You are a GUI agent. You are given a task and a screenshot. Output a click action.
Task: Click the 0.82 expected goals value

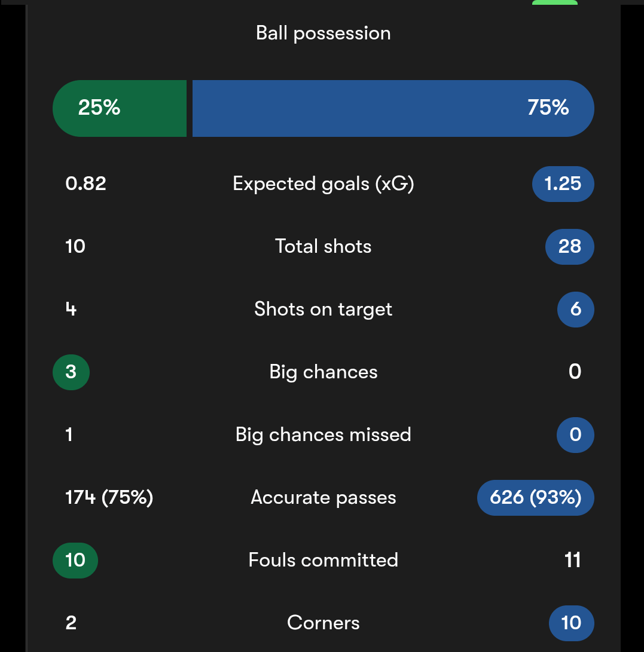pos(86,183)
